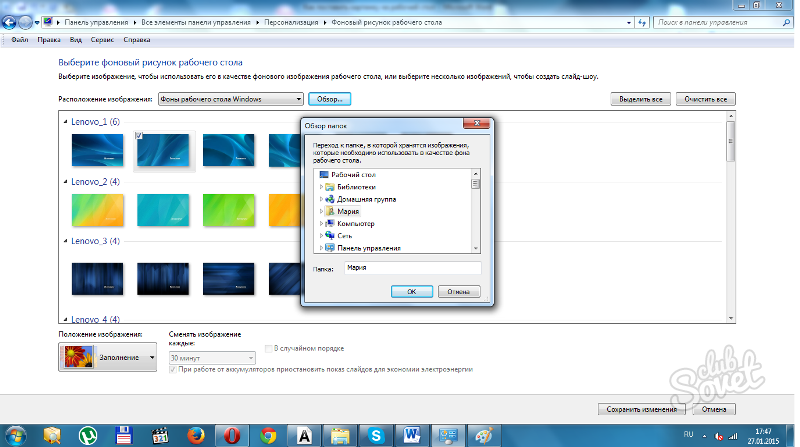Expand the 'Библиотеки' tree node arrow

(321, 187)
